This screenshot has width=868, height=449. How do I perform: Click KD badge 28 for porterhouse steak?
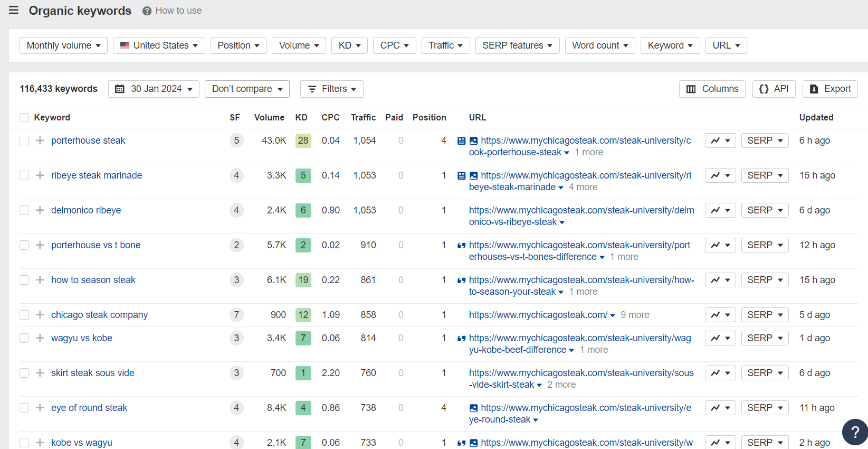[303, 141]
